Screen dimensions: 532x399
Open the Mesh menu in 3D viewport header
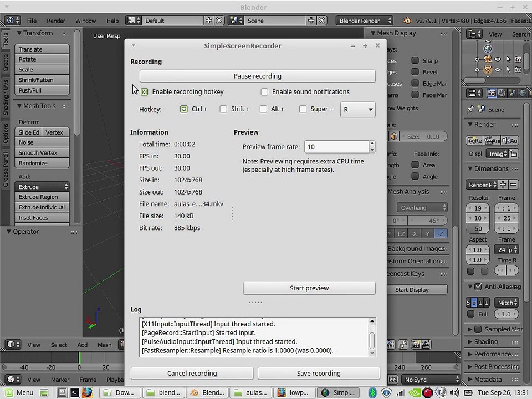coord(105,345)
